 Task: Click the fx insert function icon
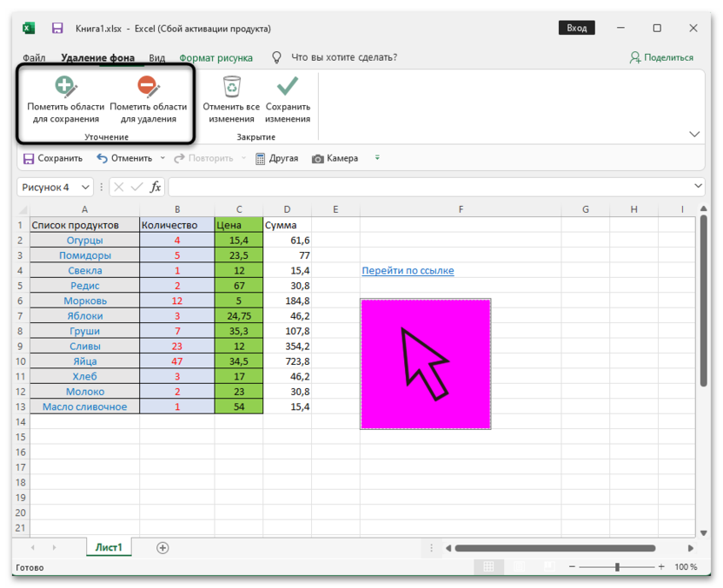point(156,187)
